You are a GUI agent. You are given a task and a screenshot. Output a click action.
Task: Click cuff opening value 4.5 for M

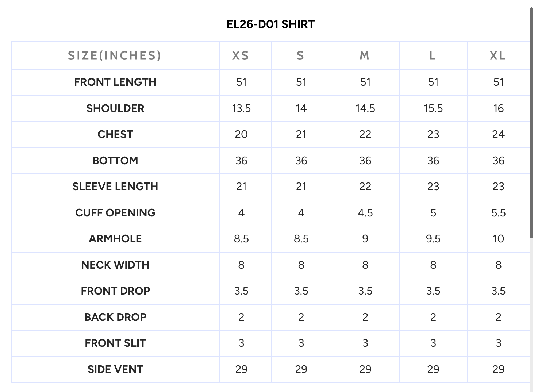(365, 213)
